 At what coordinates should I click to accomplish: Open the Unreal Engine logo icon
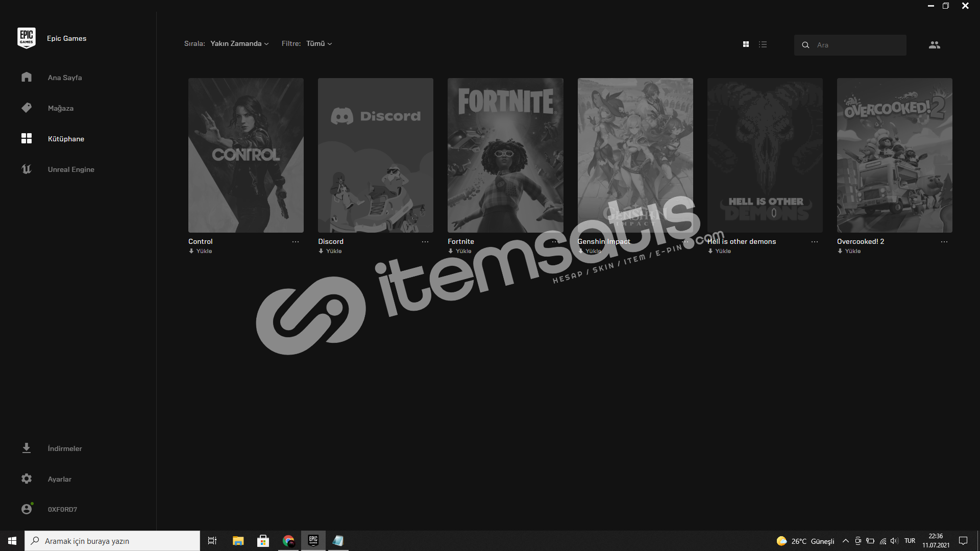pos(27,169)
